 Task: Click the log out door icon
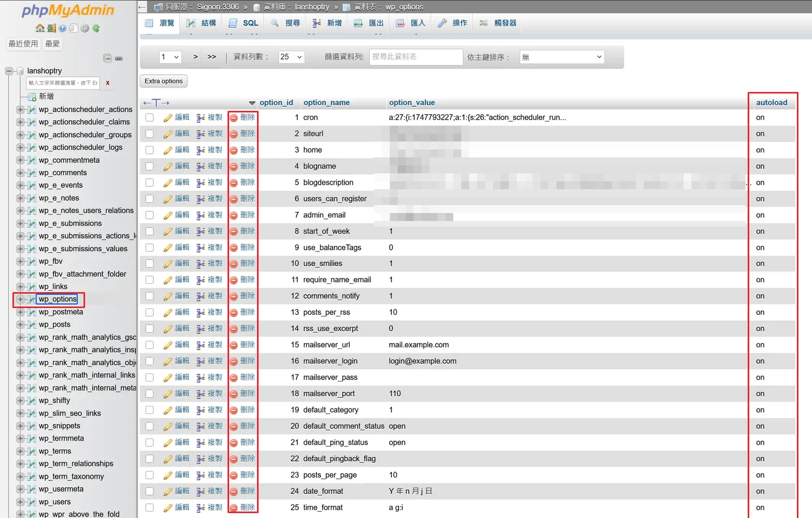point(51,28)
